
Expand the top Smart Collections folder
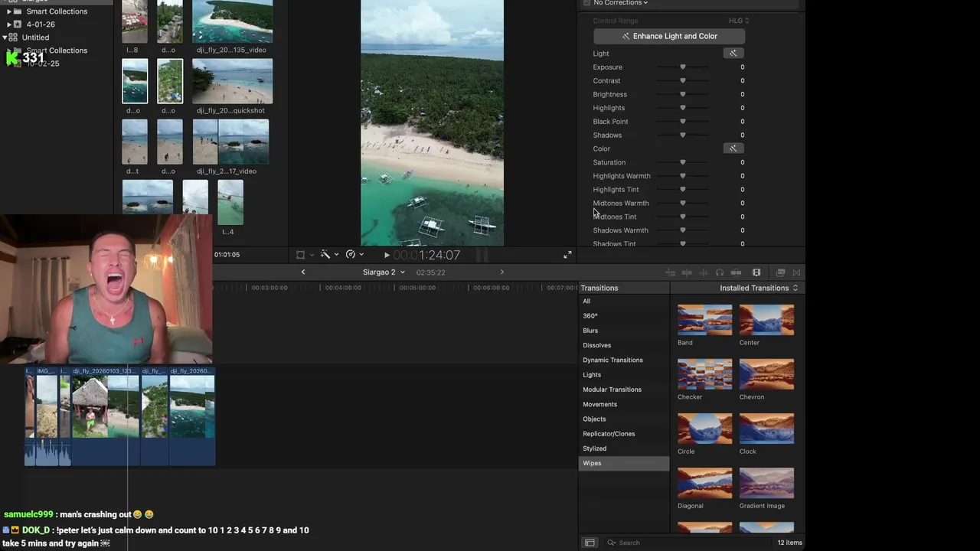[x=9, y=11]
